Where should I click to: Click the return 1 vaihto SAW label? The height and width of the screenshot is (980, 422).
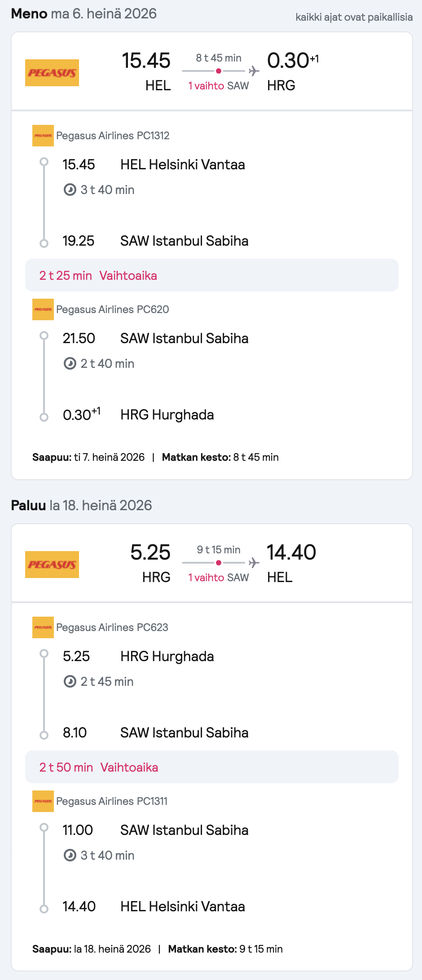coord(219,578)
